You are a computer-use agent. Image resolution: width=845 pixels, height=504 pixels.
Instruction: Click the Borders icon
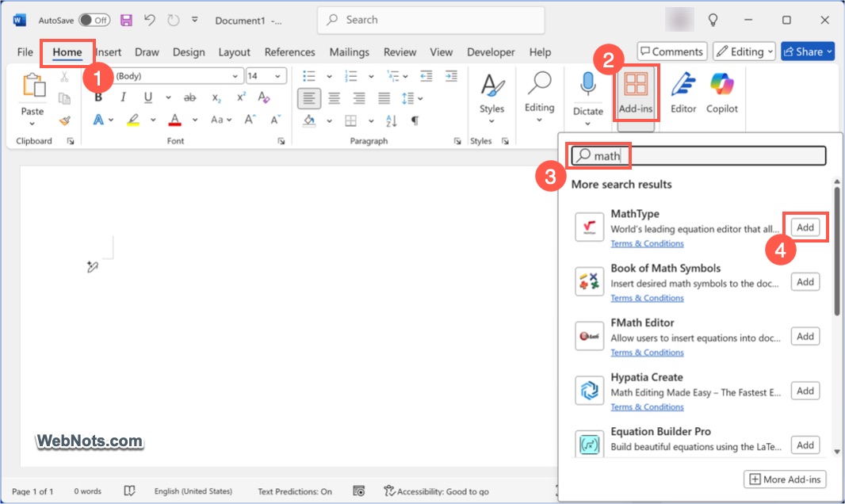351,120
